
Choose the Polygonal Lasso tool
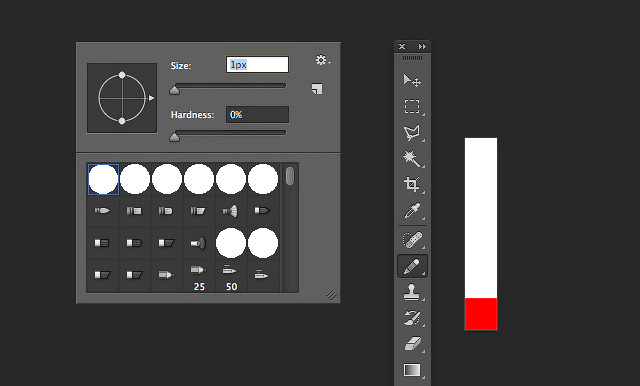(411, 133)
